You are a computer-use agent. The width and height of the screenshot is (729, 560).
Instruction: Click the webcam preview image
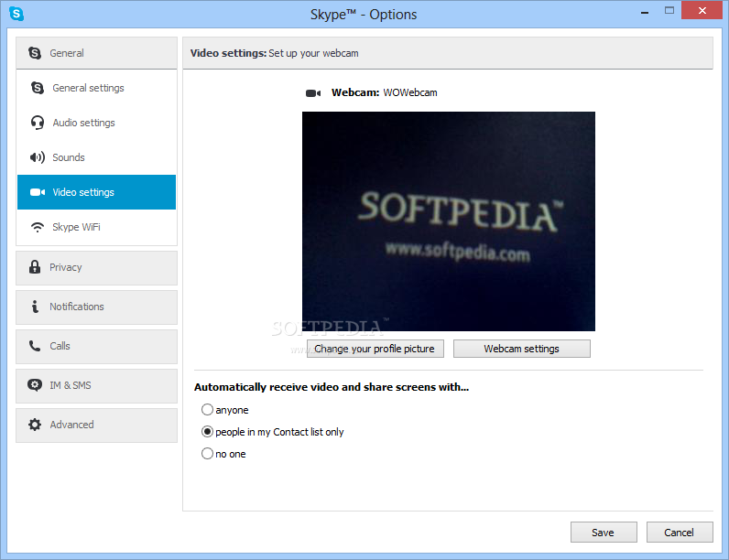point(449,221)
